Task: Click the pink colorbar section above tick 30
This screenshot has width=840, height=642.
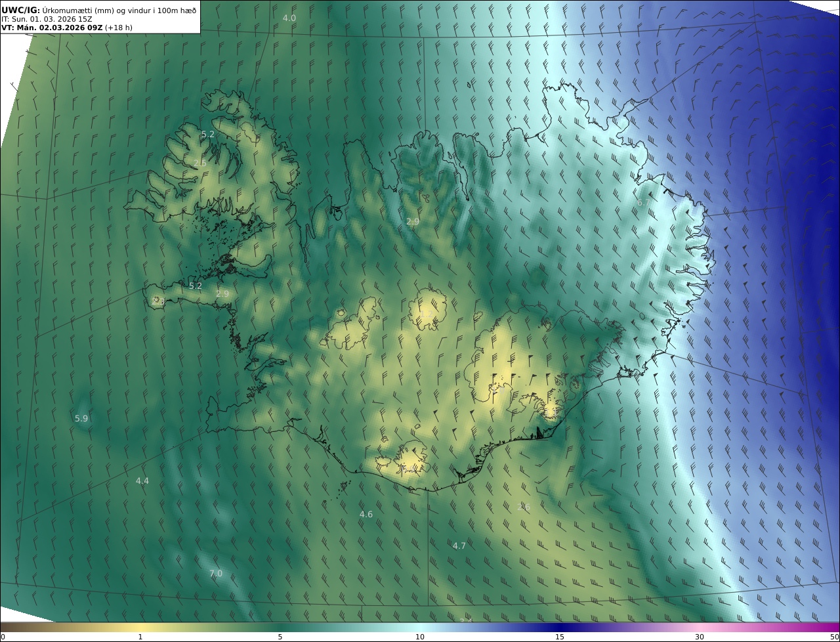Action: (700, 627)
